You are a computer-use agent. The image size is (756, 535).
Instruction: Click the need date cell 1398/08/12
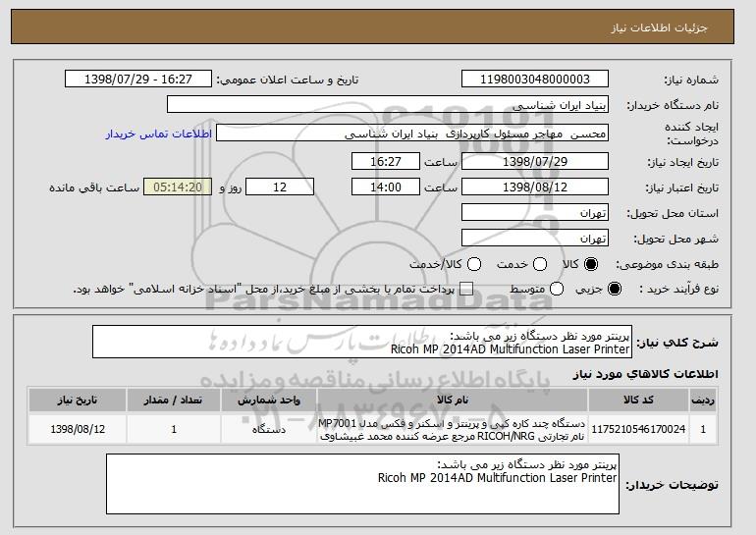pyautogui.click(x=78, y=429)
